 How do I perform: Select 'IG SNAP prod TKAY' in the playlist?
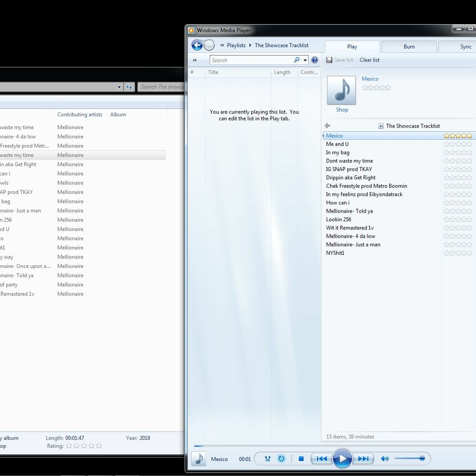pos(349,169)
